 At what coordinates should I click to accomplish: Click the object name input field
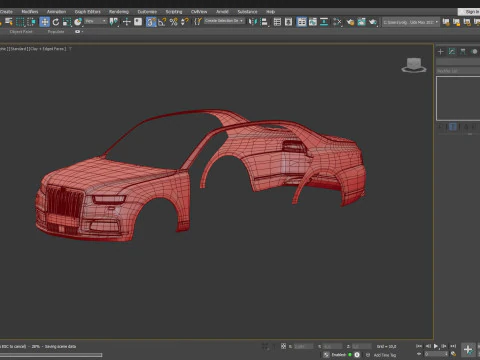pos(458,62)
